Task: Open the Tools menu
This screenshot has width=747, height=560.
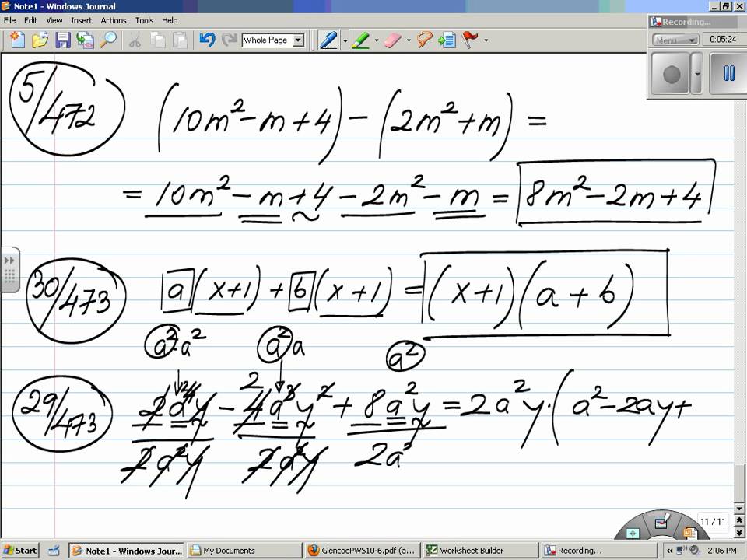Action: coord(144,20)
